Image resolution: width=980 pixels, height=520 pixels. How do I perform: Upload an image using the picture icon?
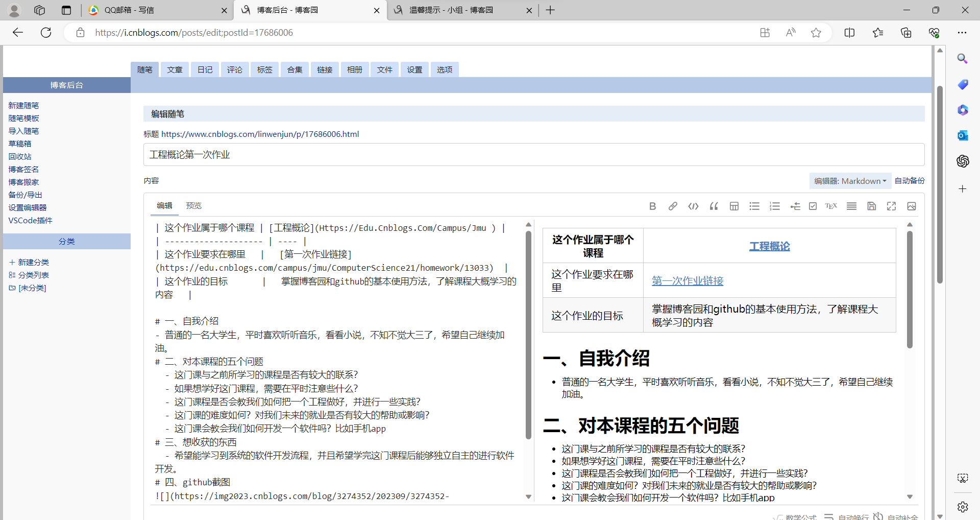coord(912,206)
